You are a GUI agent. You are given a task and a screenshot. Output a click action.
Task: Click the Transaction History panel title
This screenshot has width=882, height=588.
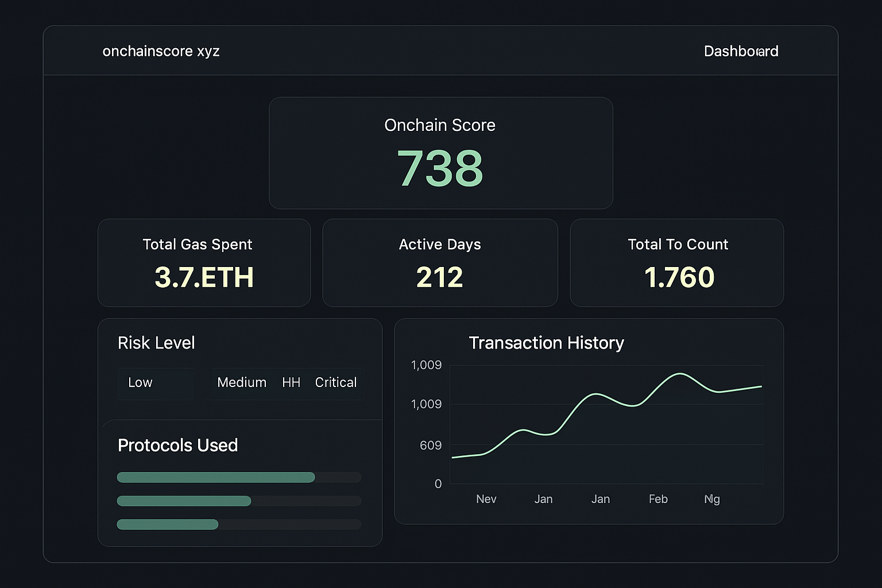coord(546,343)
